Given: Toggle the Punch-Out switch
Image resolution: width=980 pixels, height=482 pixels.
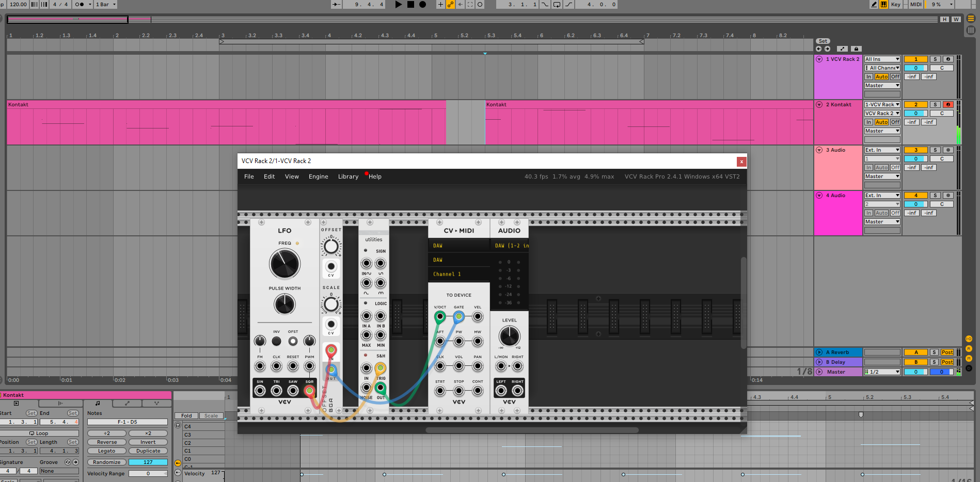Looking at the screenshot, I should pyautogui.click(x=568, y=4).
